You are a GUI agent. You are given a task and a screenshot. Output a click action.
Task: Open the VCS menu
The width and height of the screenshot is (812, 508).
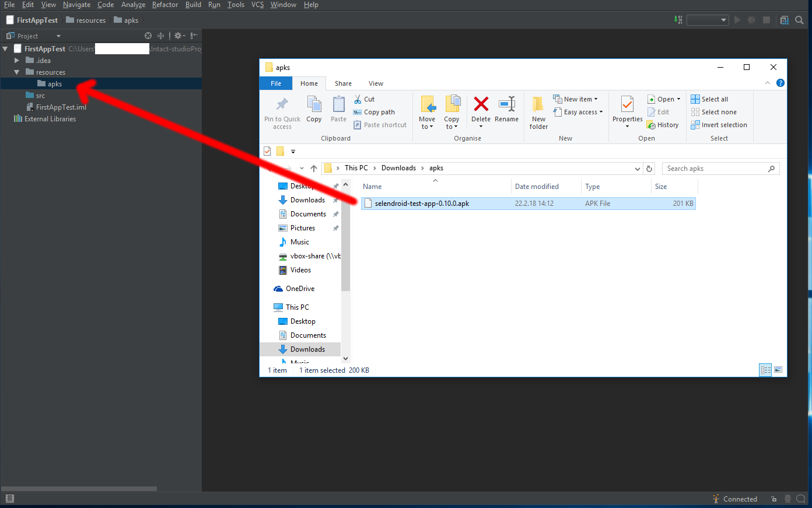click(257, 5)
